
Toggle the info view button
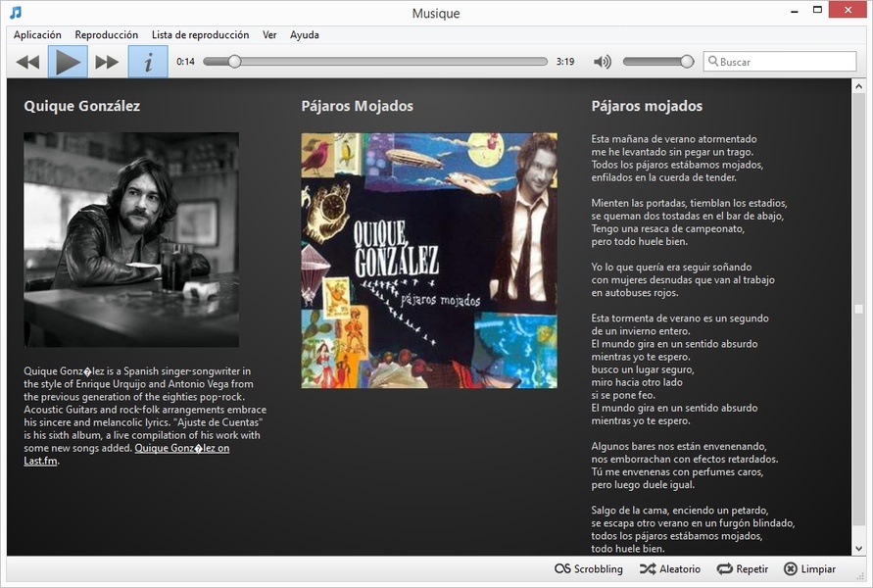tap(148, 62)
